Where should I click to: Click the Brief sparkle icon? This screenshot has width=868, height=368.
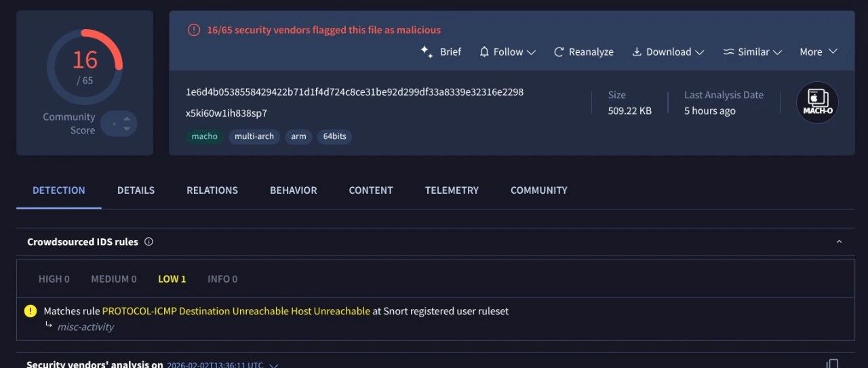click(x=427, y=52)
